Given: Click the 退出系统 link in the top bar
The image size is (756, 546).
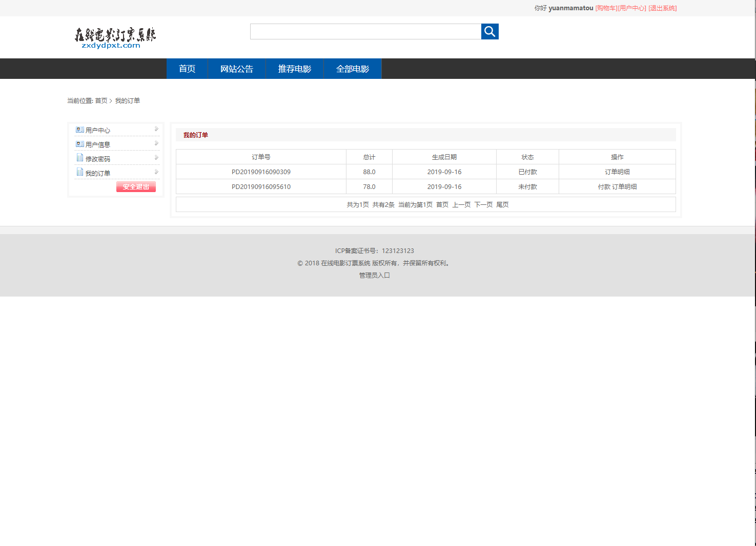Looking at the screenshot, I should pos(663,8).
